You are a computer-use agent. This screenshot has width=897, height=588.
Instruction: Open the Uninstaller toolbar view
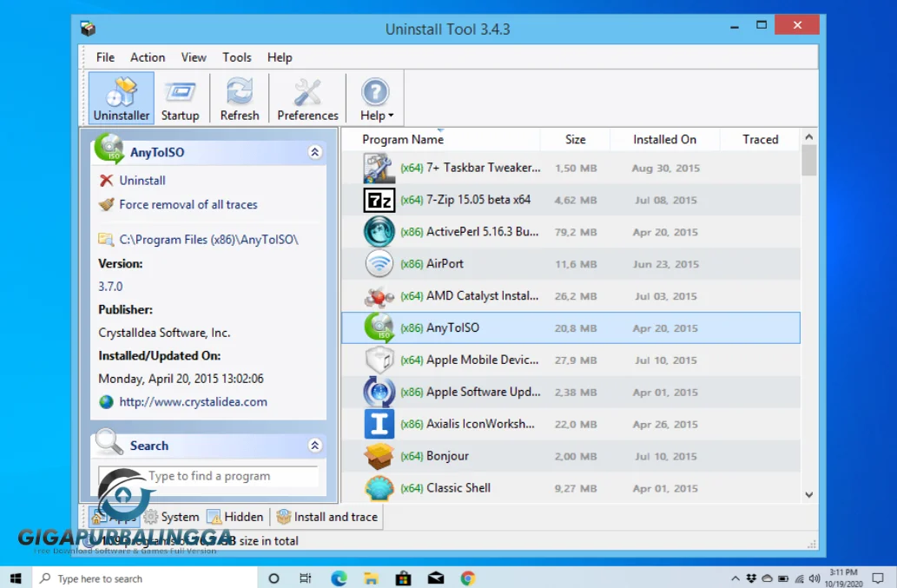pyautogui.click(x=122, y=98)
